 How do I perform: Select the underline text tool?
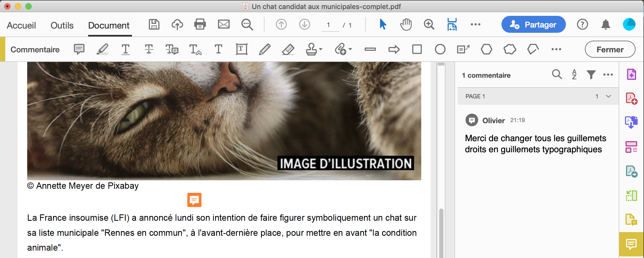pos(126,49)
